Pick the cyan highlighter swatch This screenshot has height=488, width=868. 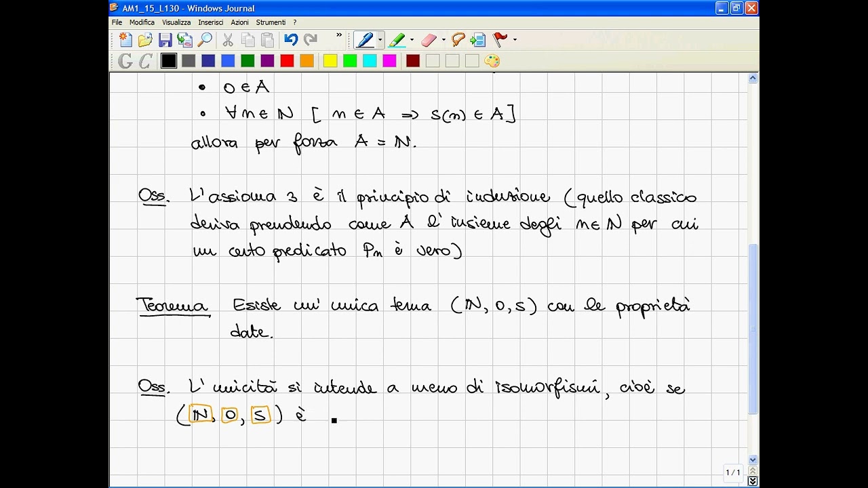coord(370,61)
